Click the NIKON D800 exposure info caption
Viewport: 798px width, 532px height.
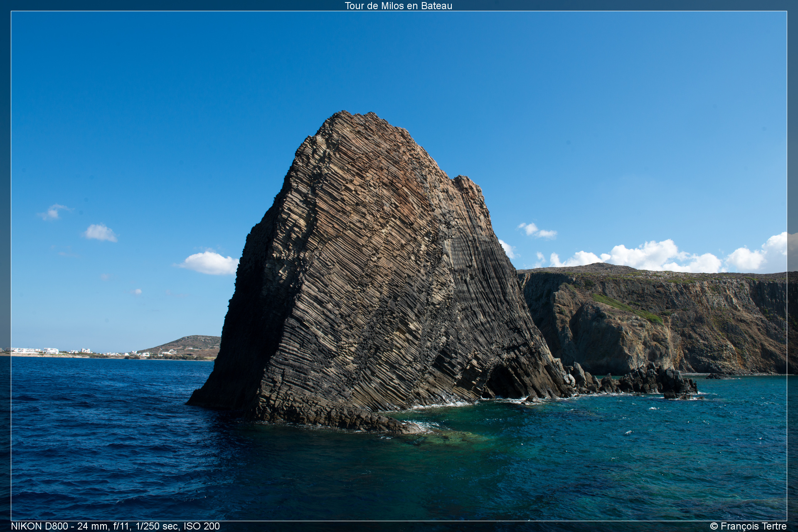[x=115, y=526]
